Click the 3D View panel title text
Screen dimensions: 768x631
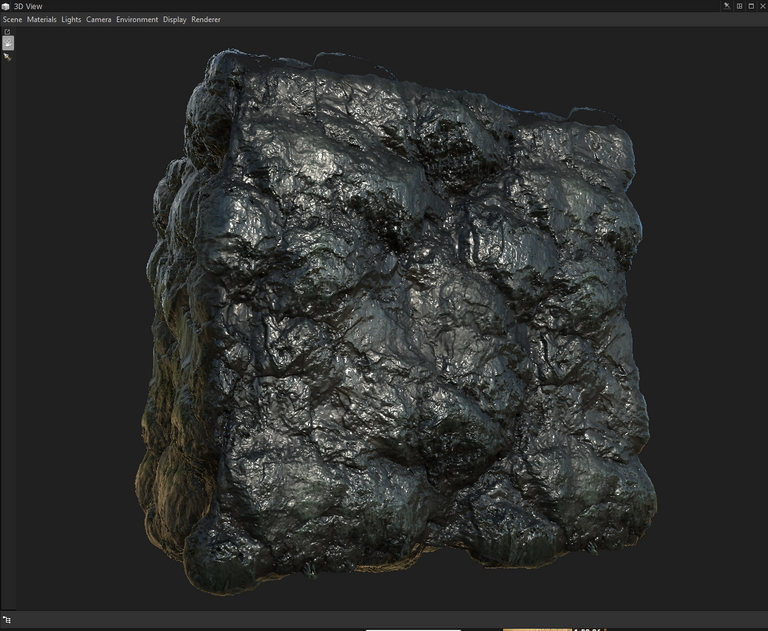[28, 6]
